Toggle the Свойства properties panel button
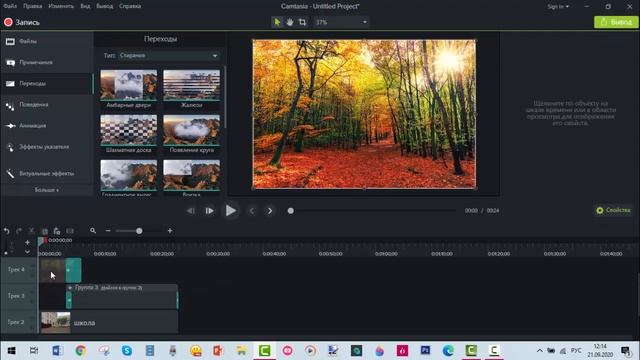The width and height of the screenshot is (640, 360). pos(613,210)
